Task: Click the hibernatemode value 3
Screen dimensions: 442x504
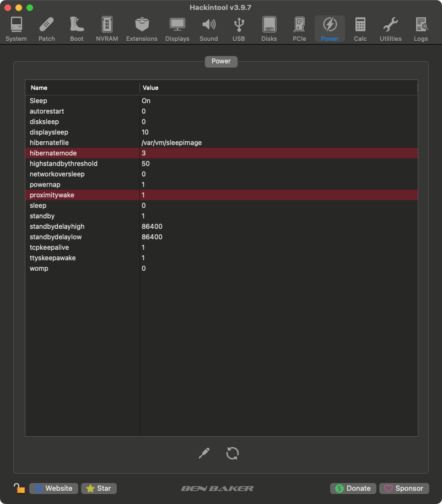Action: coord(144,153)
